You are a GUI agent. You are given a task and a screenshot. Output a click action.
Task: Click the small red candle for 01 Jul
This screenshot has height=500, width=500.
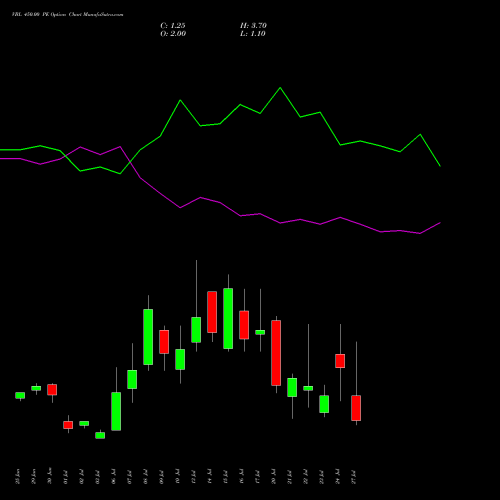(68, 425)
